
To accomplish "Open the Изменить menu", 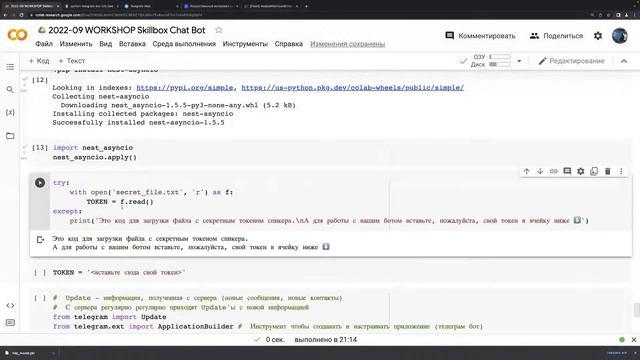I will click(x=76, y=44).
